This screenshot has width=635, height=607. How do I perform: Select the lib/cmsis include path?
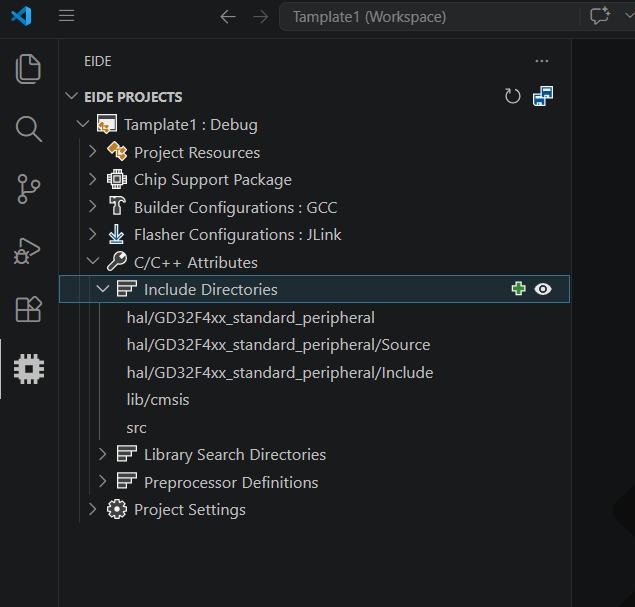pyautogui.click(x=158, y=400)
